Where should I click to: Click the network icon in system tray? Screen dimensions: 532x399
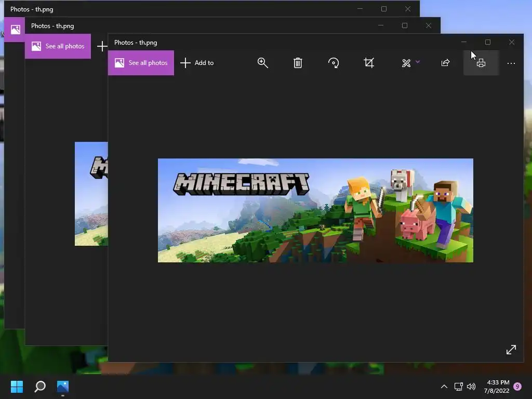click(458, 387)
